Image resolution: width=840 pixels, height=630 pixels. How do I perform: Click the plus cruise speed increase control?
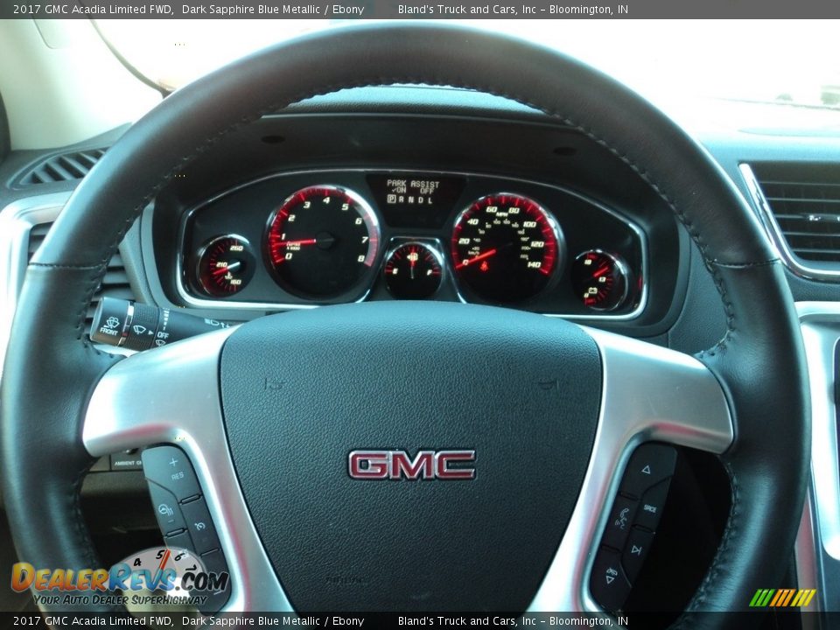coord(173,461)
